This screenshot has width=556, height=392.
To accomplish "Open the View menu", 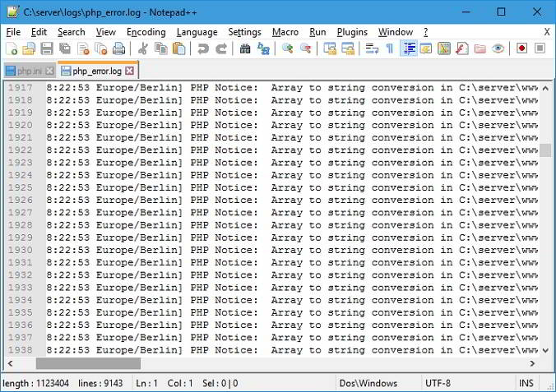I will coord(105,32).
